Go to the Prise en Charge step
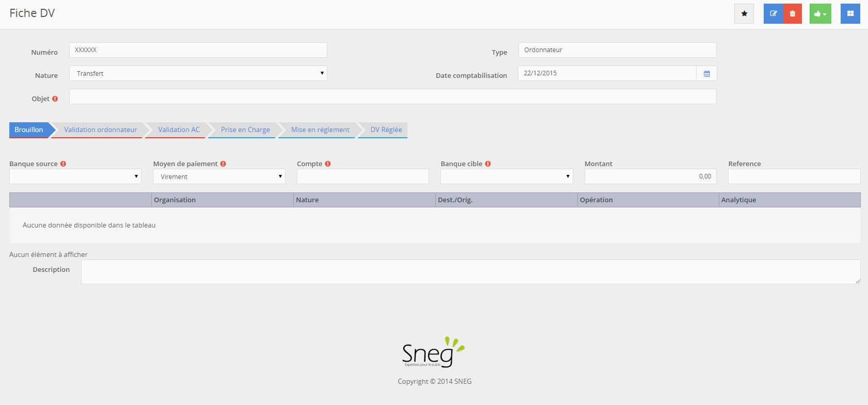 (x=245, y=130)
